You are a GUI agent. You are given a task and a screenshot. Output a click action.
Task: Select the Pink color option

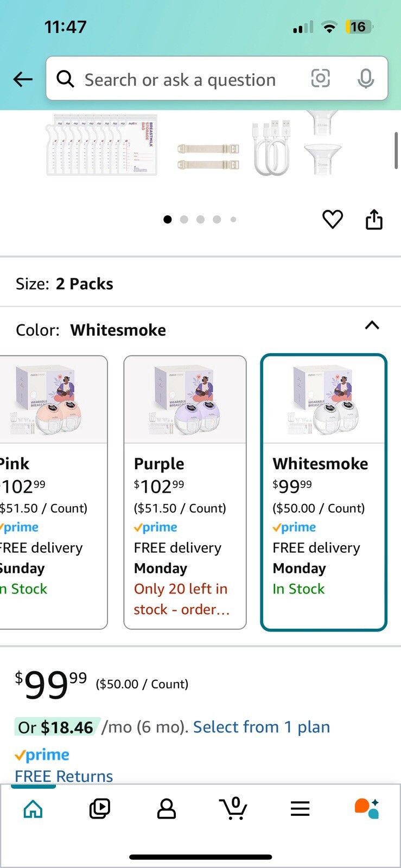53,492
